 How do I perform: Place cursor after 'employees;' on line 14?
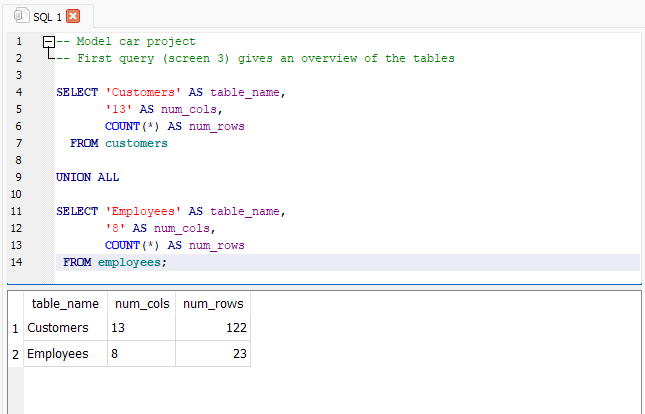coord(170,262)
